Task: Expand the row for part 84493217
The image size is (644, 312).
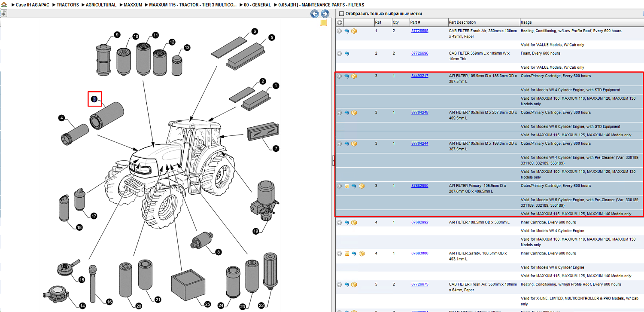Action: (x=340, y=76)
